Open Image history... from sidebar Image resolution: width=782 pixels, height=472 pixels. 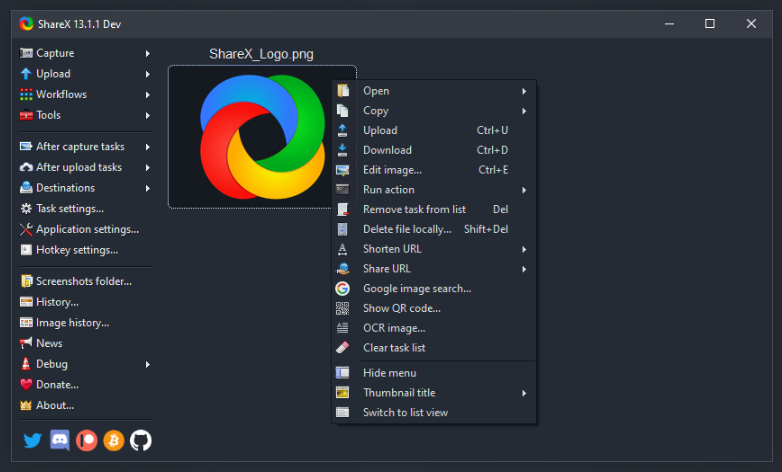tap(72, 323)
